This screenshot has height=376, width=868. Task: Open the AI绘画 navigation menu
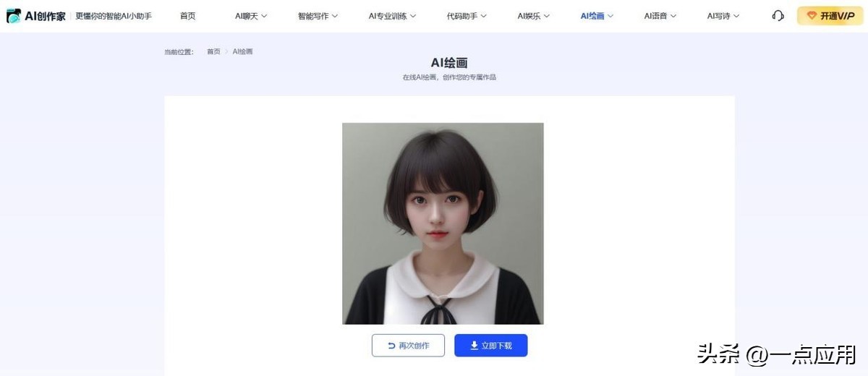click(597, 16)
